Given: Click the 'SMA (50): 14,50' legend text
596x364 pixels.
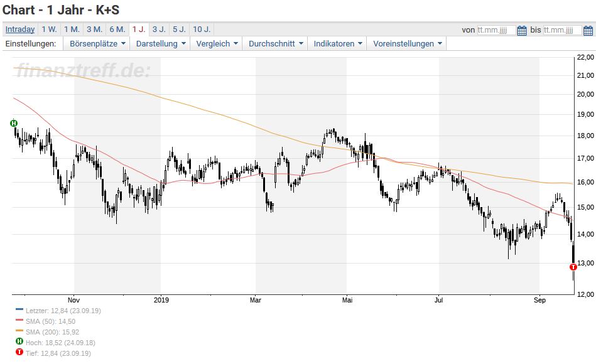Looking at the screenshot, I should coord(50,321).
